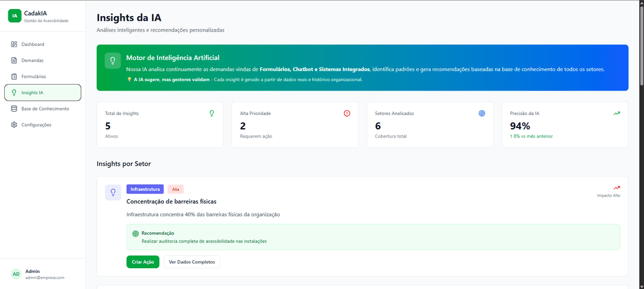Screen dimensions: 644x289
Task: Click the green trend arrow on Precisão da IA
Action: [x=617, y=113]
